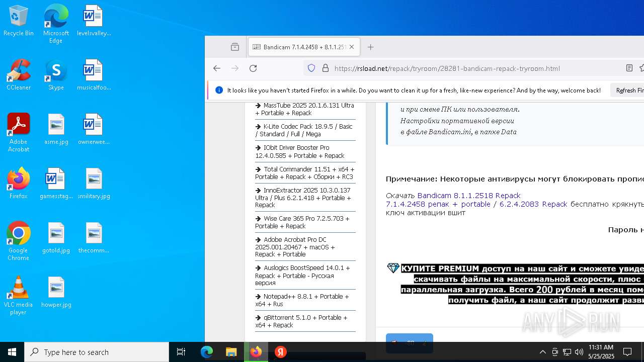The width and height of the screenshot is (644, 362).
Task: Launch CCleaner from the desktop
Action: (x=19, y=75)
